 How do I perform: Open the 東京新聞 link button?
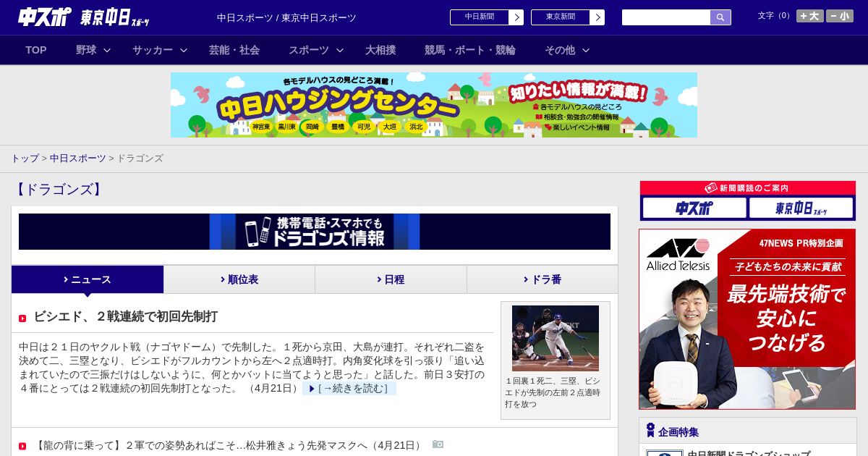pos(561,17)
